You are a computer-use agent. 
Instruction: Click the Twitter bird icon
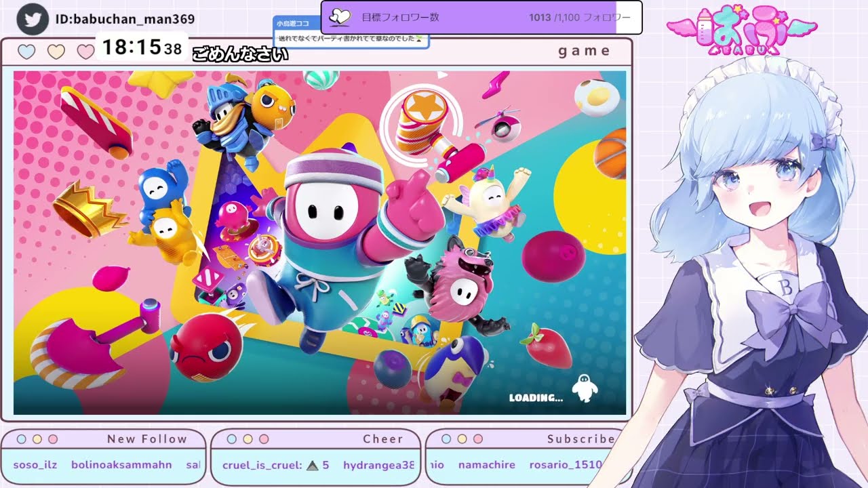tap(33, 20)
